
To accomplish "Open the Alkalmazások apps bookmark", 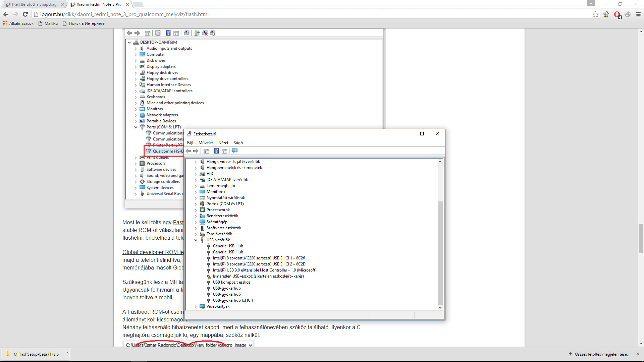I will pos(18,23).
